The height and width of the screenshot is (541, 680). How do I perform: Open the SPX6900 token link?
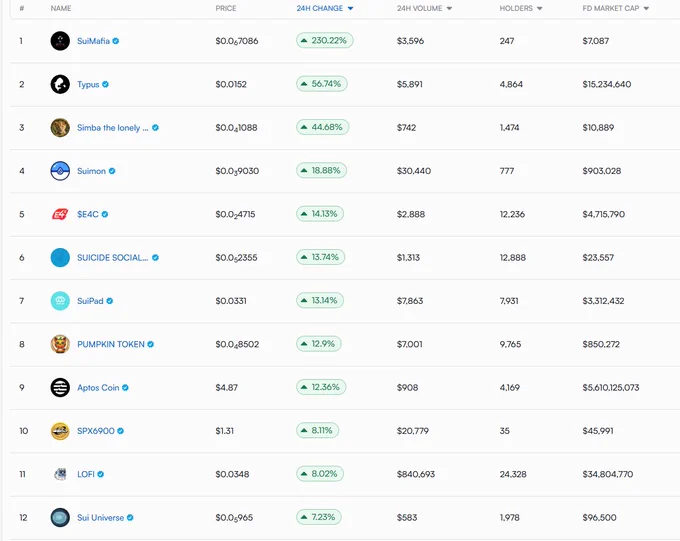(96, 431)
